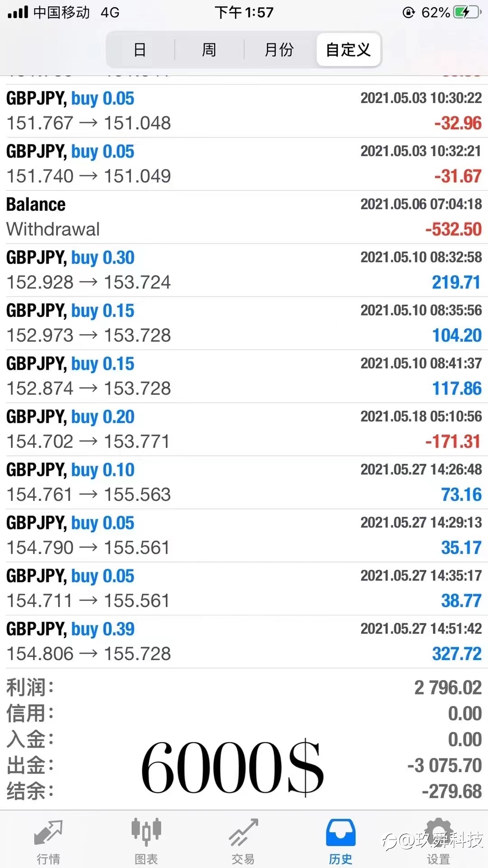Switch to the 周 week tab
This screenshot has height=868, width=488.
[209, 49]
